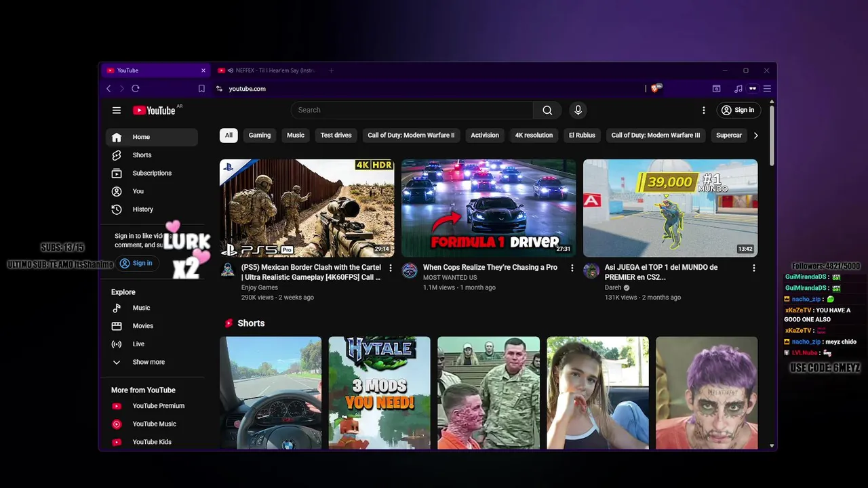The image size is (868, 488).
Task: Select Call of Duty: Modern Warfare II chip
Action: pos(411,135)
